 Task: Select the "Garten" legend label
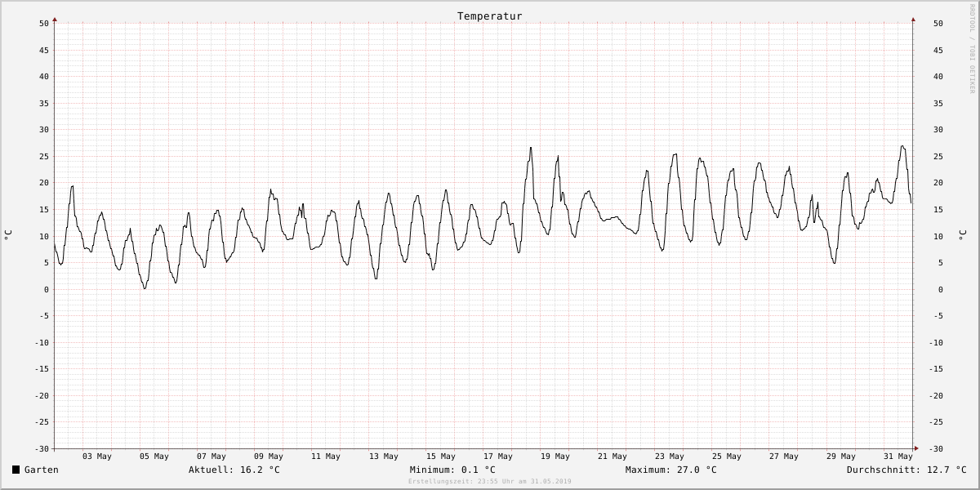click(x=42, y=470)
